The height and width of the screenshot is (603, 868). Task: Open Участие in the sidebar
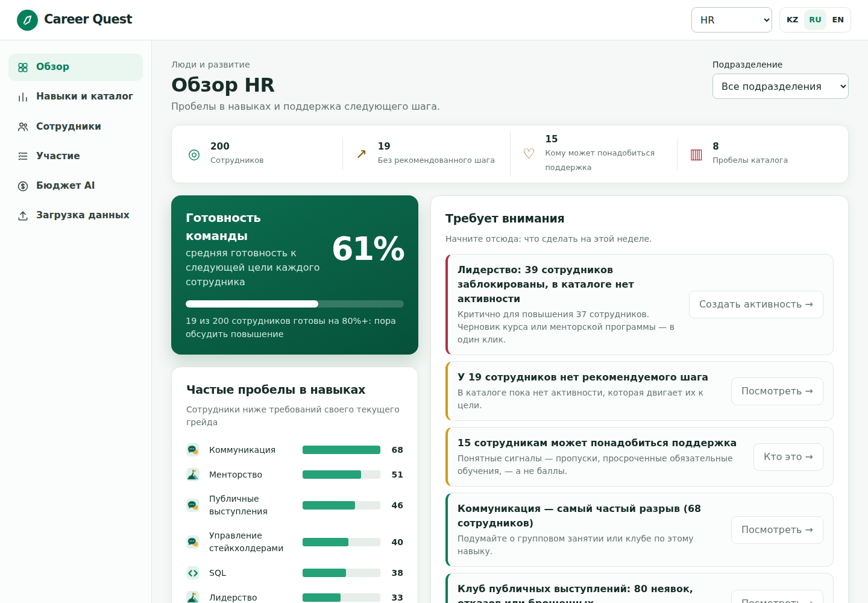click(75, 156)
